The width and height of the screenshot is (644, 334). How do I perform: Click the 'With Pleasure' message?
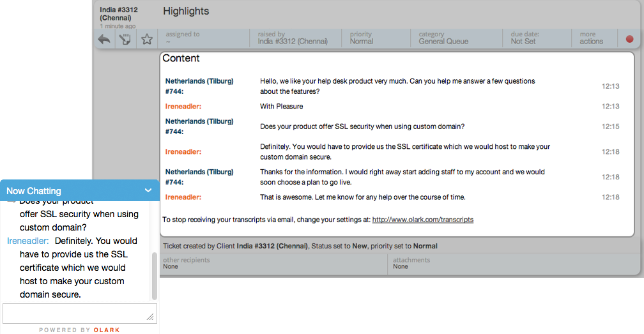(281, 106)
